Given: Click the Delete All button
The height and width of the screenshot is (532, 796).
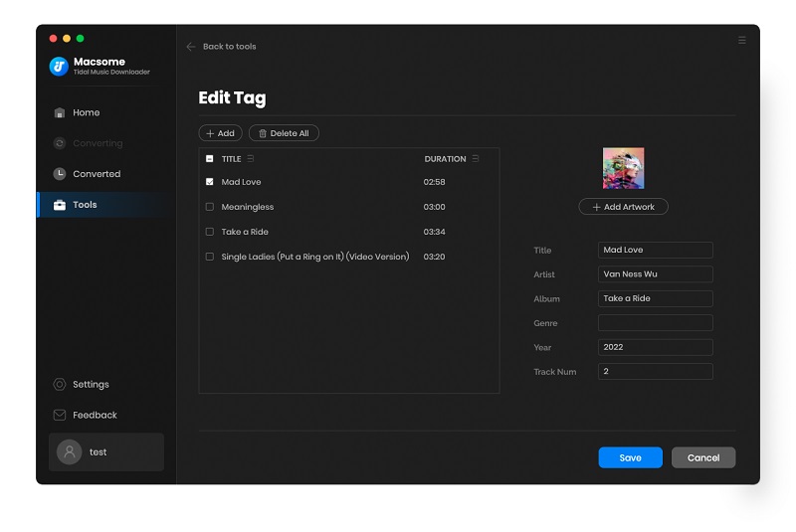Looking at the screenshot, I should tap(284, 133).
